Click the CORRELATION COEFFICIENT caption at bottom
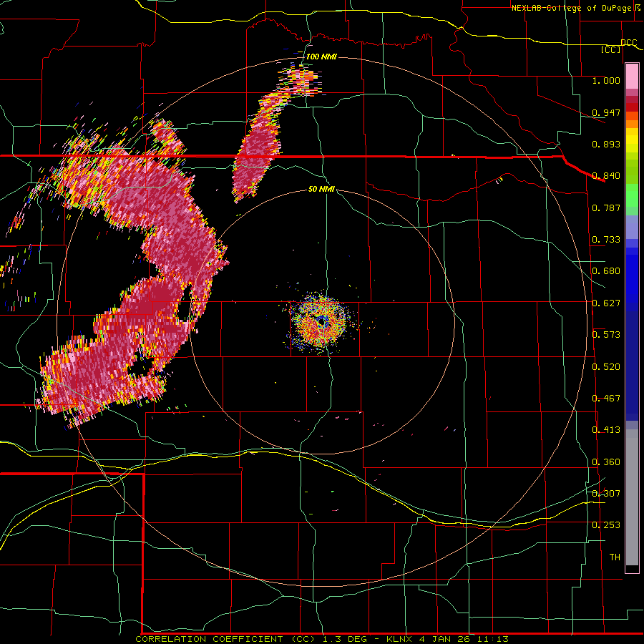Screen dimensions: 644x644 coord(322,639)
